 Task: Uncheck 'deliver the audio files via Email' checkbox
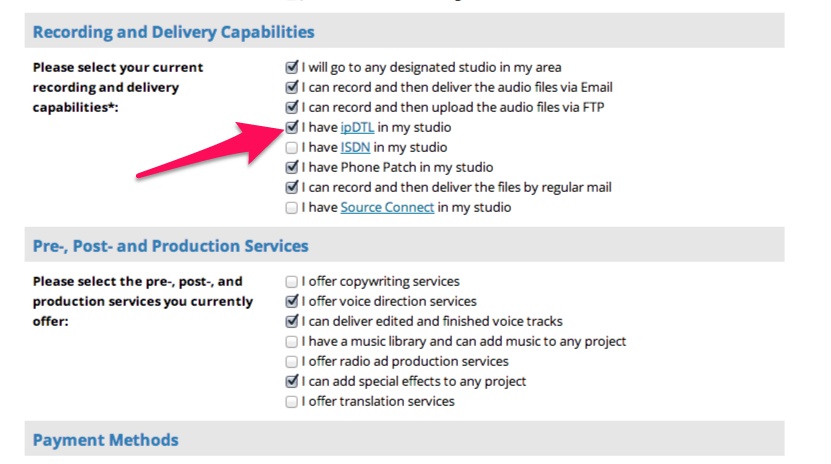point(291,88)
